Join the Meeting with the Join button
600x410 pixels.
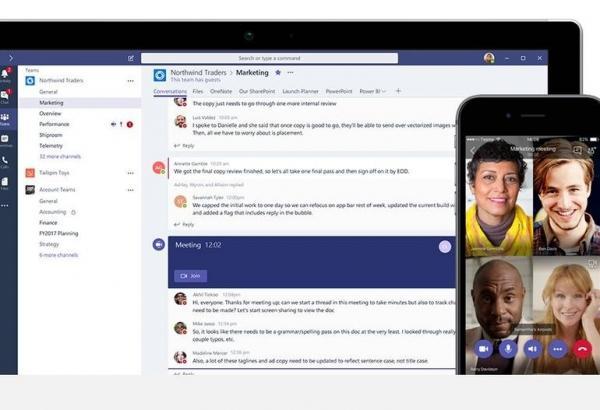(x=190, y=276)
